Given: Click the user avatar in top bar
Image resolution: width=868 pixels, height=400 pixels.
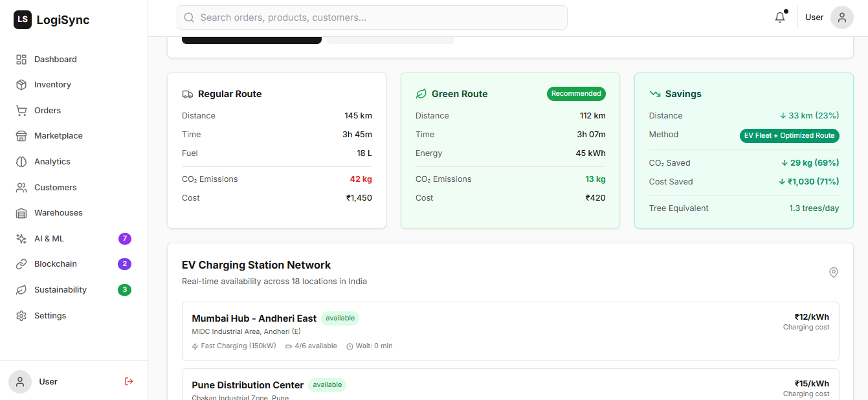Looking at the screenshot, I should coord(842,17).
